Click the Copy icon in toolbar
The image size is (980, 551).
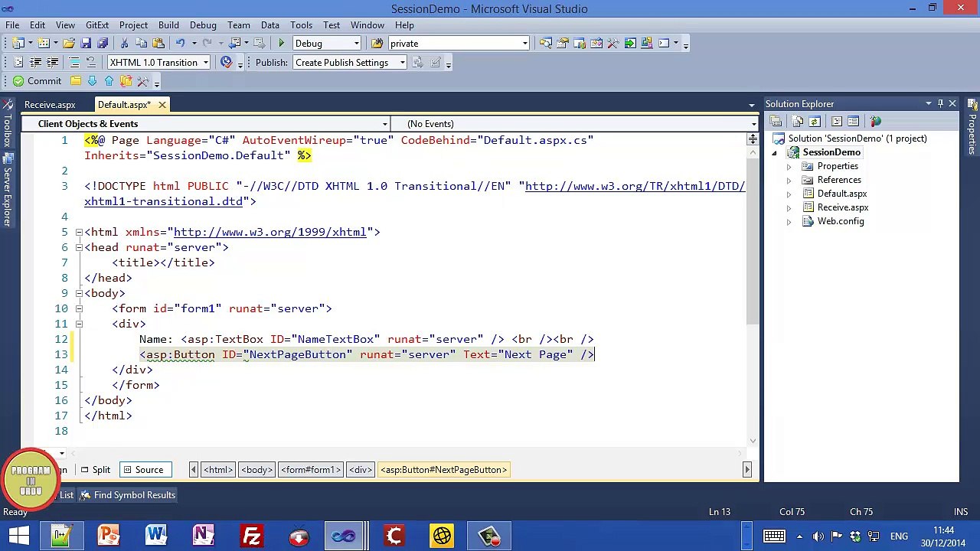point(141,44)
